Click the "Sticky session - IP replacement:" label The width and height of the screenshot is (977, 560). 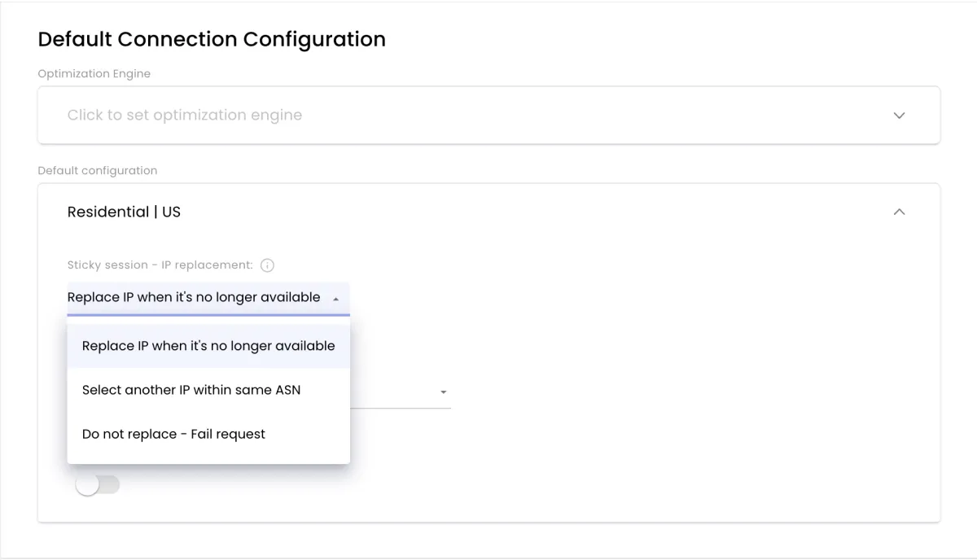[160, 265]
